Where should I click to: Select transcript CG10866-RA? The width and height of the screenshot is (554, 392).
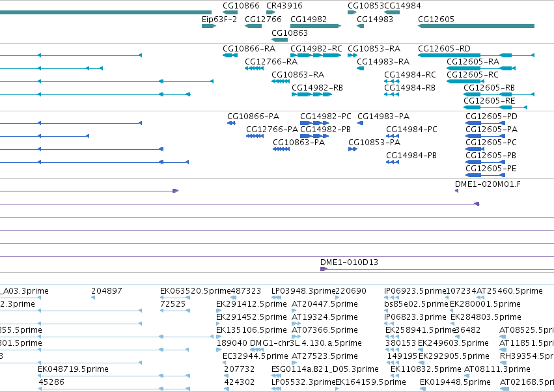click(249, 49)
